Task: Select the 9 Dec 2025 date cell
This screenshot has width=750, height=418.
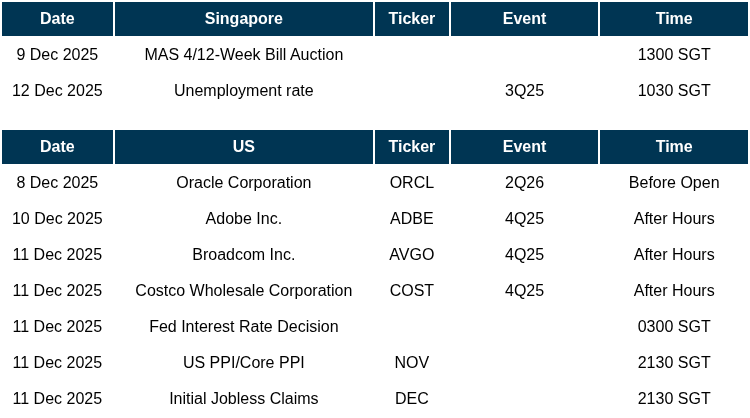Action: pyautogui.click(x=57, y=55)
